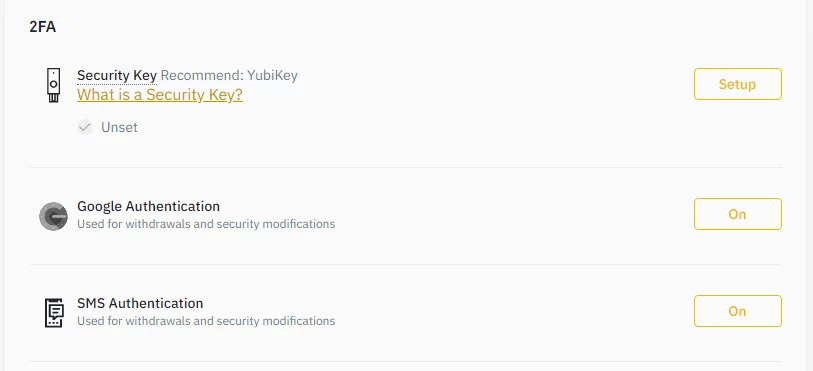Open the "What is a Security Key?" link
Viewport: 813px width, 371px height.
point(160,95)
